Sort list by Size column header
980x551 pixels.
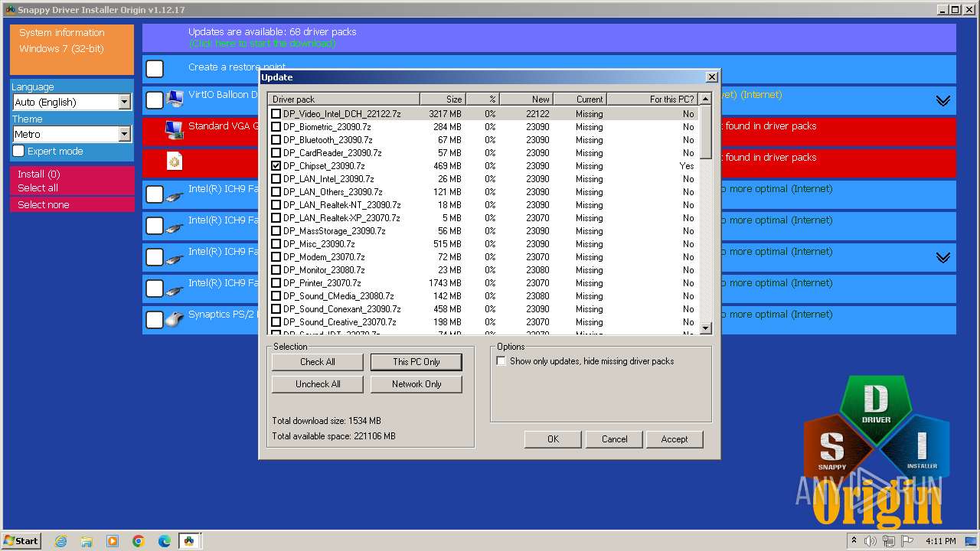[x=443, y=99]
